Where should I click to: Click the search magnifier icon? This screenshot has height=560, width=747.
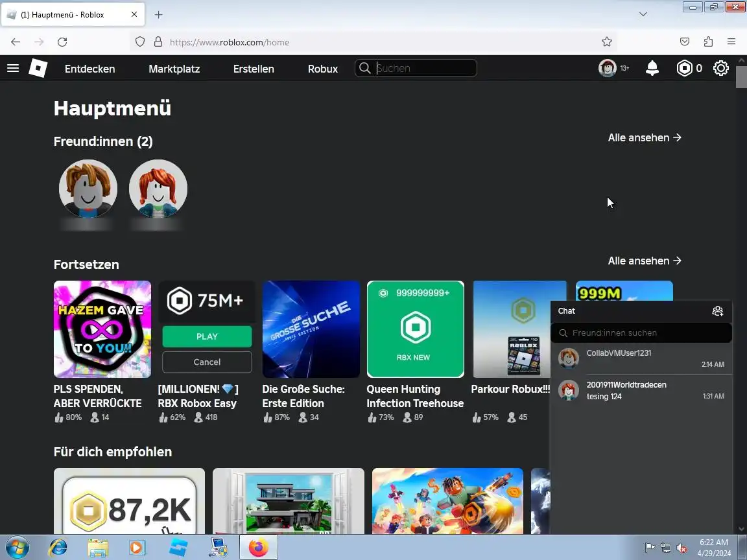click(x=365, y=68)
